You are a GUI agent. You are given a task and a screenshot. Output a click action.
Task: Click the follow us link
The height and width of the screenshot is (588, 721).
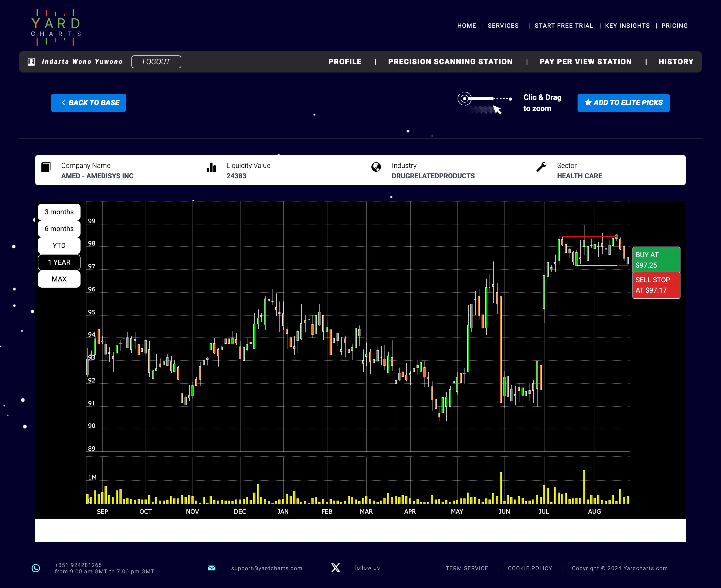367,568
